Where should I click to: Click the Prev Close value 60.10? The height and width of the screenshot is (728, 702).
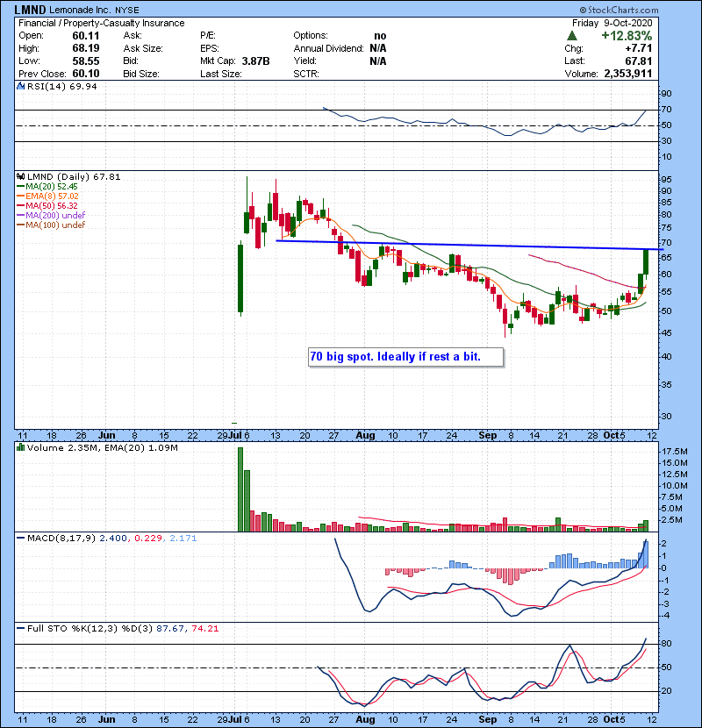pyautogui.click(x=85, y=74)
